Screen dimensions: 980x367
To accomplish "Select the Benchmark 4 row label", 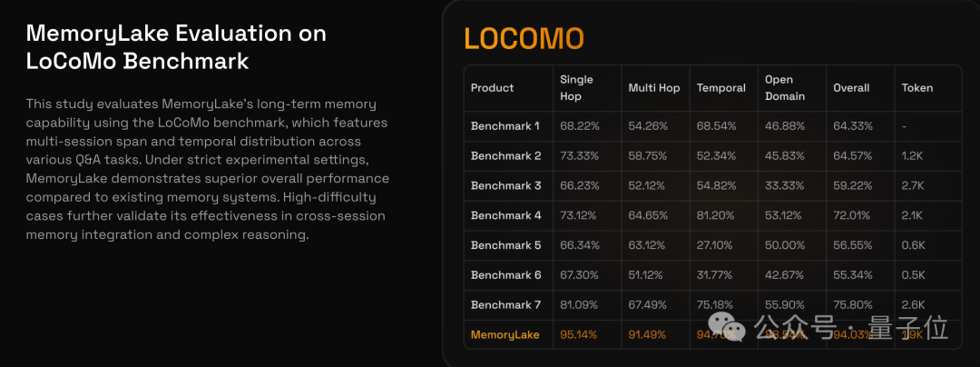I will (505, 216).
